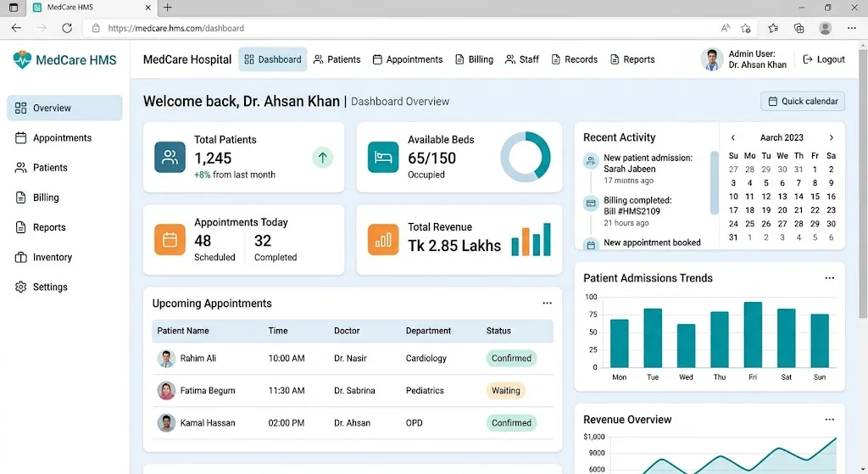Image resolution: width=868 pixels, height=474 pixels.
Task: Open Patients in the top navigation
Action: [x=337, y=59]
